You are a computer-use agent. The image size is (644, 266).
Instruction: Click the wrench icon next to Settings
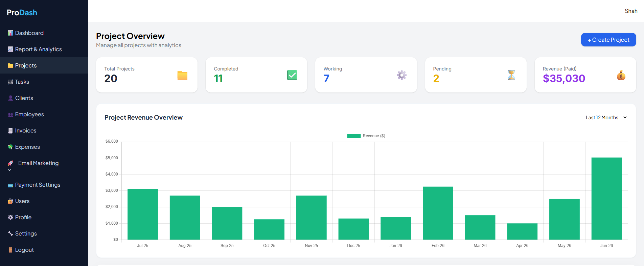click(x=10, y=233)
